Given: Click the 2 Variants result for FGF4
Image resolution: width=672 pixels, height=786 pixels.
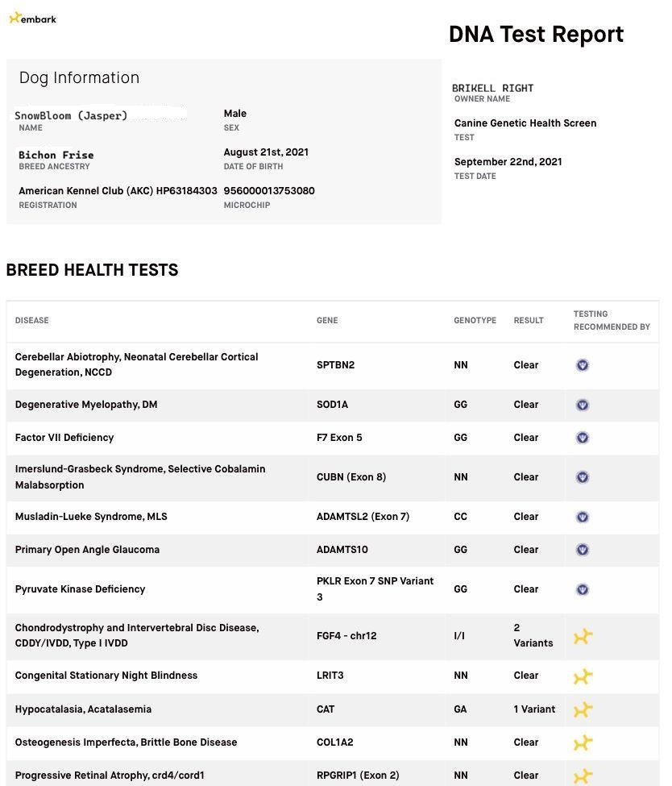Looking at the screenshot, I should pyautogui.click(x=533, y=635).
